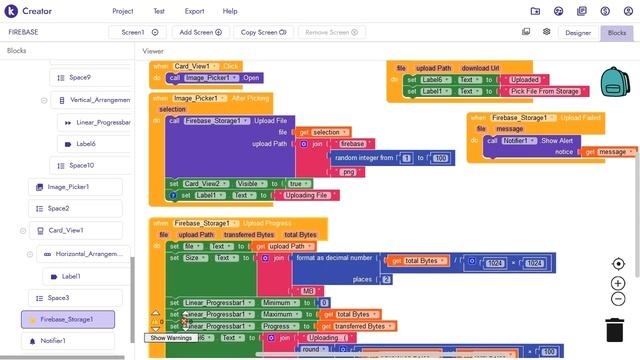Open the gear settings icon near Designer
This screenshot has width=640, height=360.
[547, 31]
